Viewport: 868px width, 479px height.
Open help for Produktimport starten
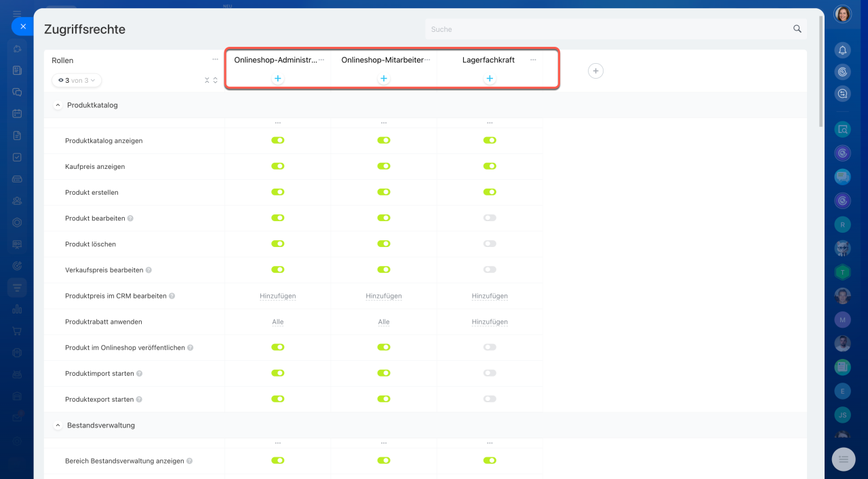pyautogui.click(x=140, y=374)
